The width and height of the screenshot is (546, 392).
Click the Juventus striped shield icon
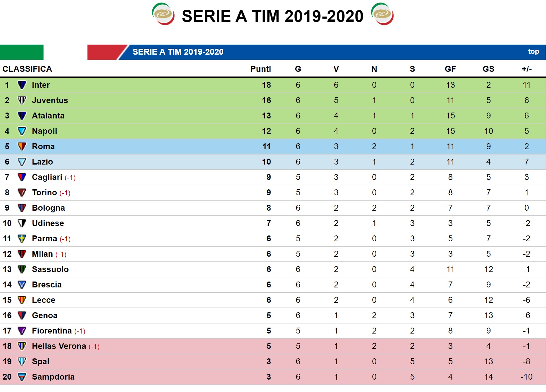coord(22,100)
